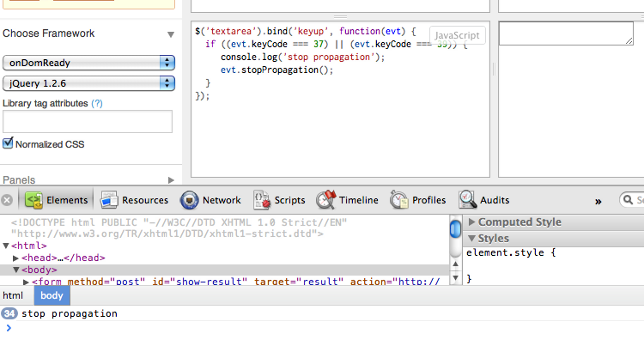Click the evt.stopPropagation() line
This screenshot has width=644, height=352.
[x=276, y=70]
